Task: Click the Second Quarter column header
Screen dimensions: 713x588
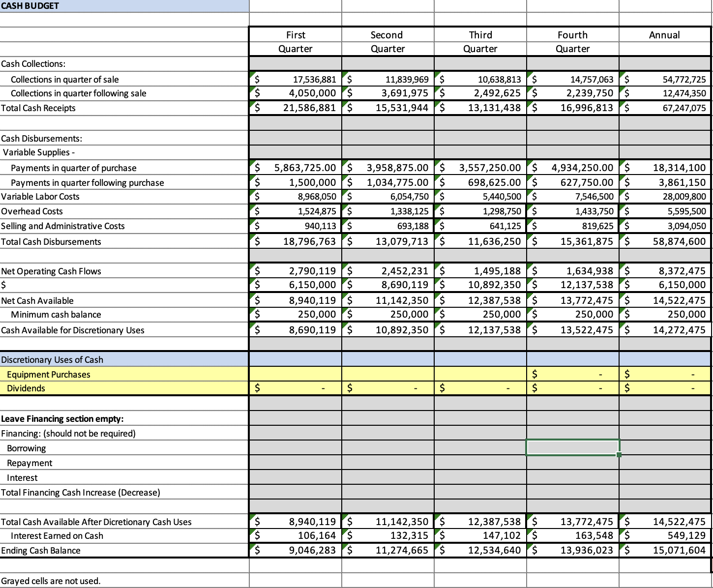Action: tap(388, 42)
